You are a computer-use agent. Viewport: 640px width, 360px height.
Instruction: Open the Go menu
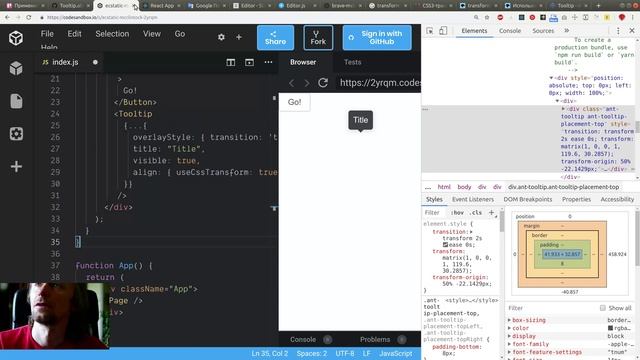180,34
